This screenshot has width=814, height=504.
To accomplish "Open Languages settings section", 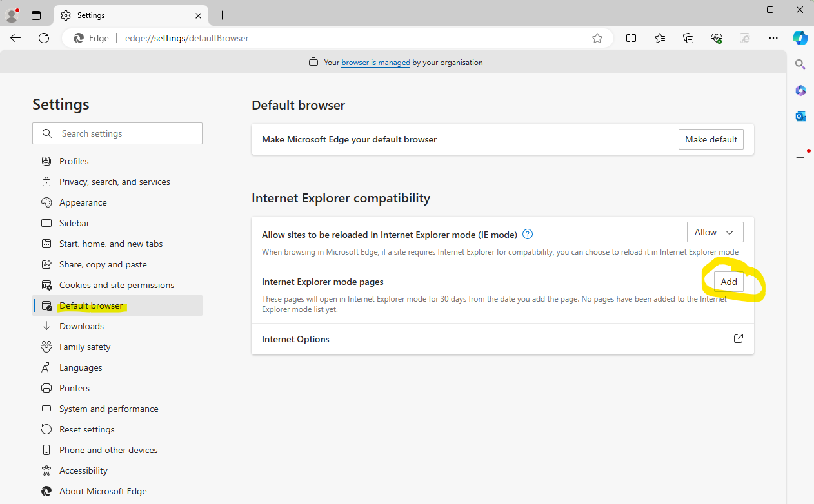I will (117, 367).
